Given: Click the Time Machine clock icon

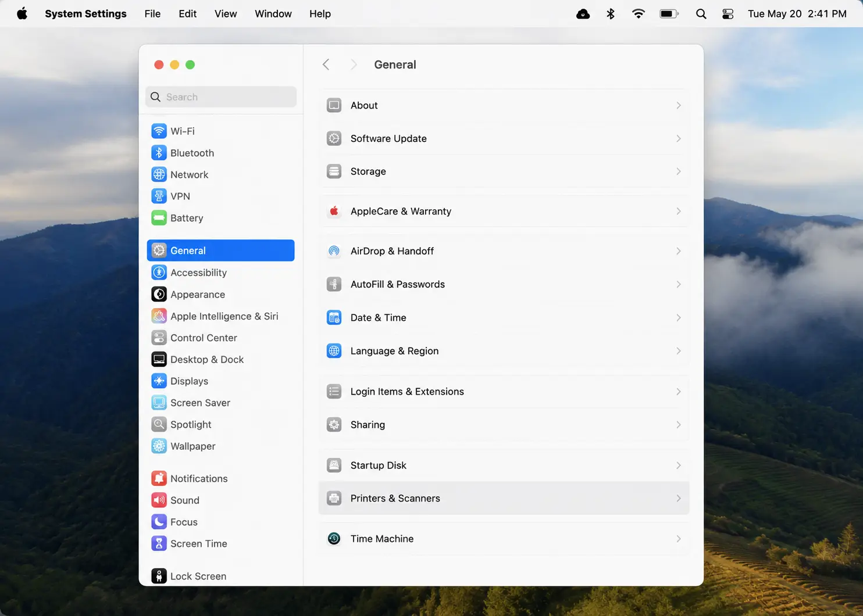Looking at the screenshot, I should pyautogui.click(x=334, y=539).
